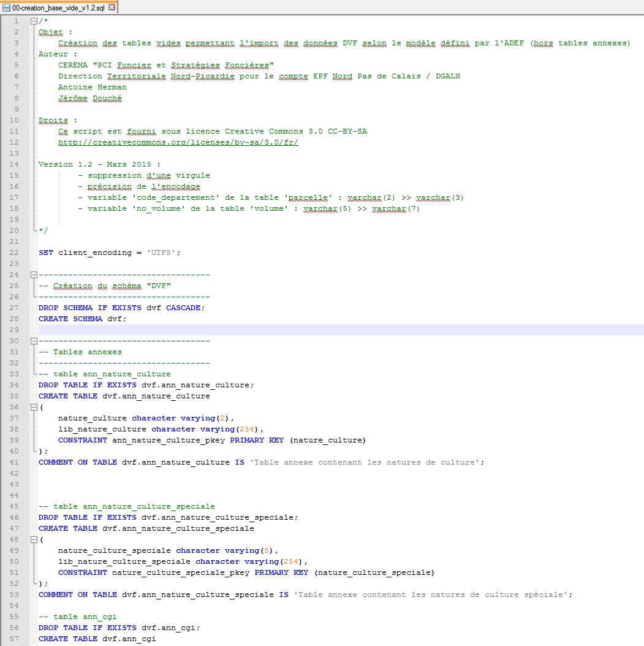The image size is (644, 646).
Task: Place cursor on the highlighted empty line
Action: pos(306,330)
